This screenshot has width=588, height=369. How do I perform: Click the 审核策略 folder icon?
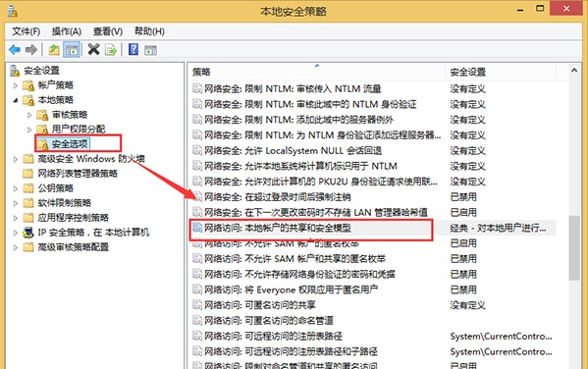[42, 115]
